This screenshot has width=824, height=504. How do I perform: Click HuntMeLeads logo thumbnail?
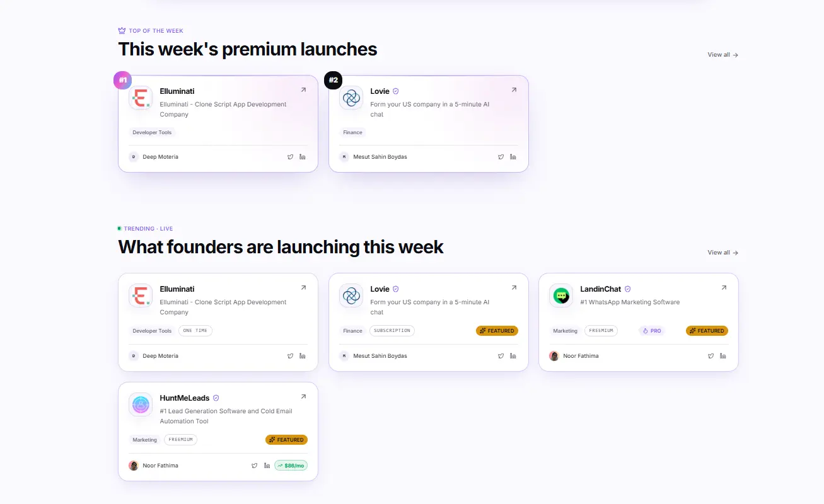pyautogui.click(x=141, y=404)
